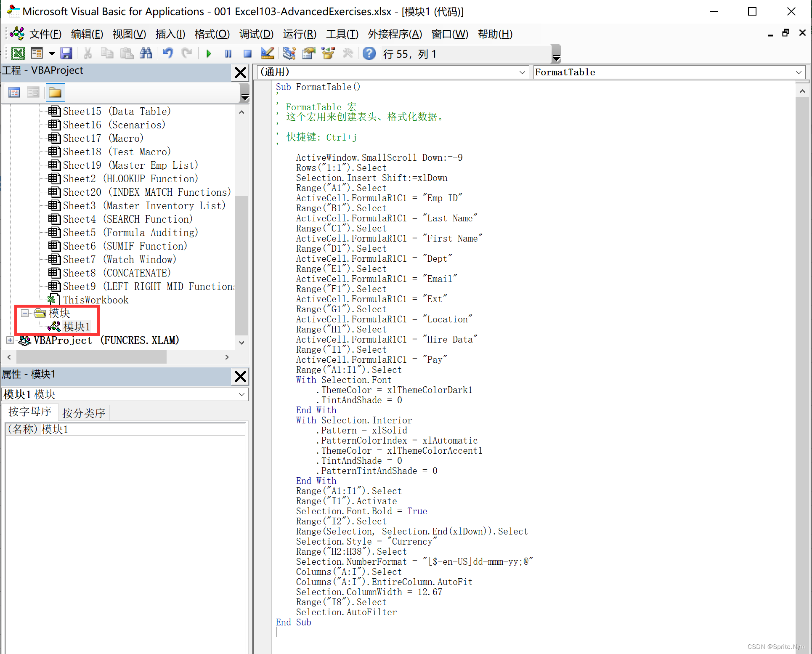Click the View Object icon in Project panel

click(33, 93)
